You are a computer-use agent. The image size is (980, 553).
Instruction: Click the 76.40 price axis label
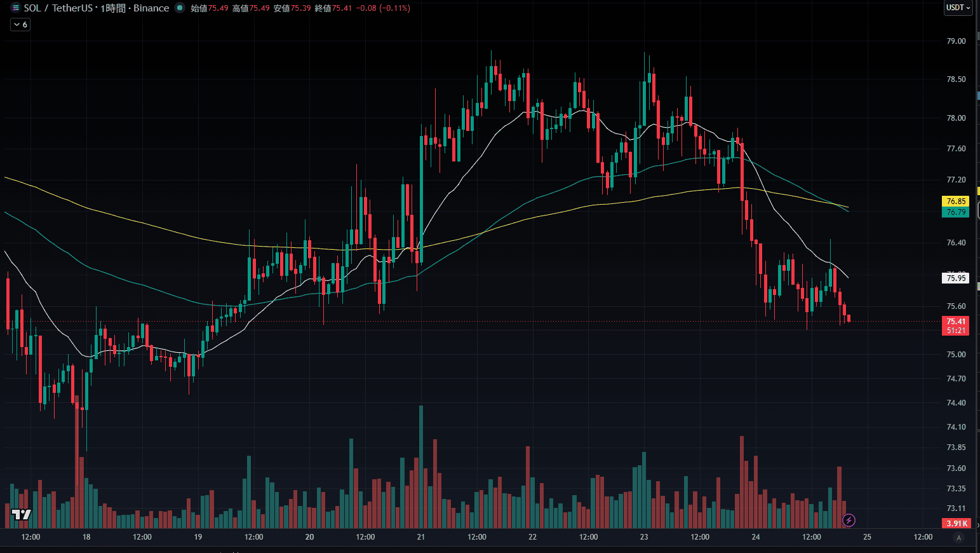(956, 243)
